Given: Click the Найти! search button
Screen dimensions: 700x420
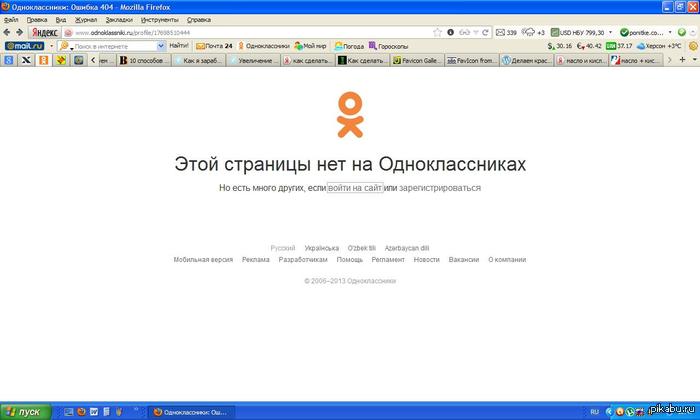Looking at the screenshot, I should coord(179,46).
